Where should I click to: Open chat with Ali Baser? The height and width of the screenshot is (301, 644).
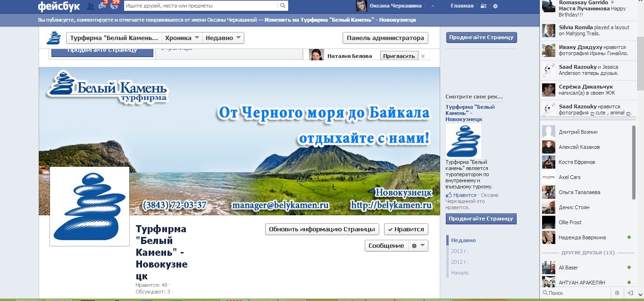click(x=587, y=268)
